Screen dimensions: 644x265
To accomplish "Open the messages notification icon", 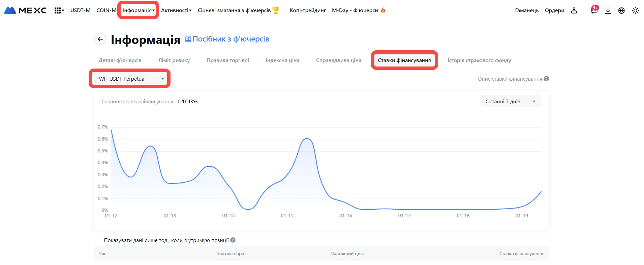I will click(594, 10).
